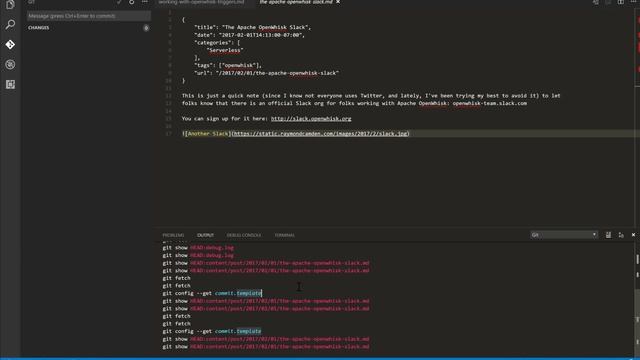Image resolution: width=640 pixels, height=360 pixels.
Task: Click the "title" line in editor
Action: [253, 27]
